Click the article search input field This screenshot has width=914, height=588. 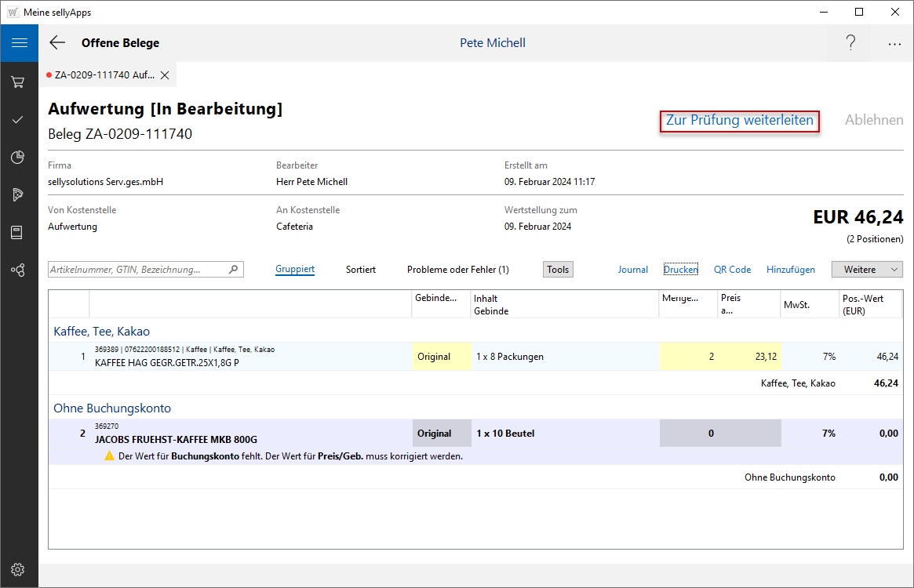[x=138, y=270]
